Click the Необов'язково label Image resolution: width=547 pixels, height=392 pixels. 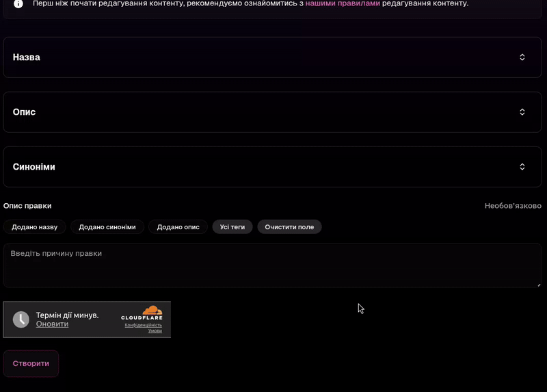click(513, 206)
